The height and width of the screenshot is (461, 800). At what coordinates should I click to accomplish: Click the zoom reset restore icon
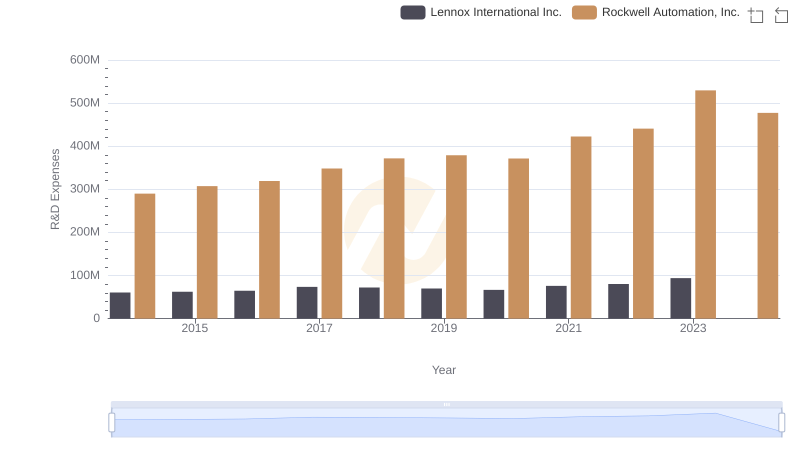pyautogui.click(x=781, y=15)
